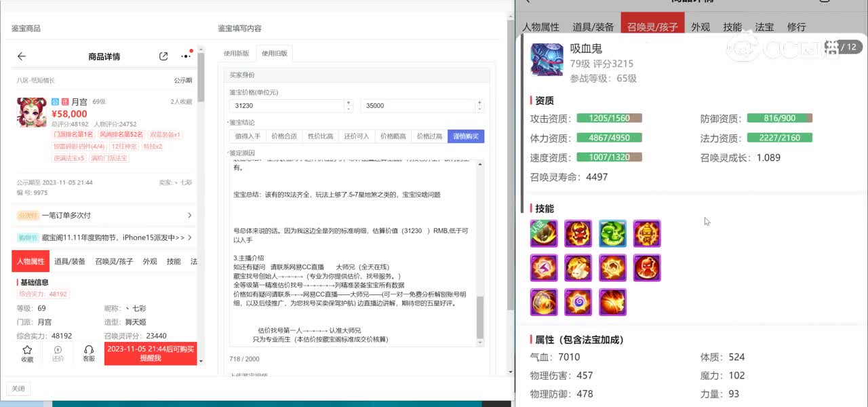Click 速度资质 1007/1320 bar
The height and width of the screenshot is (407, 868).
(610, 157)
